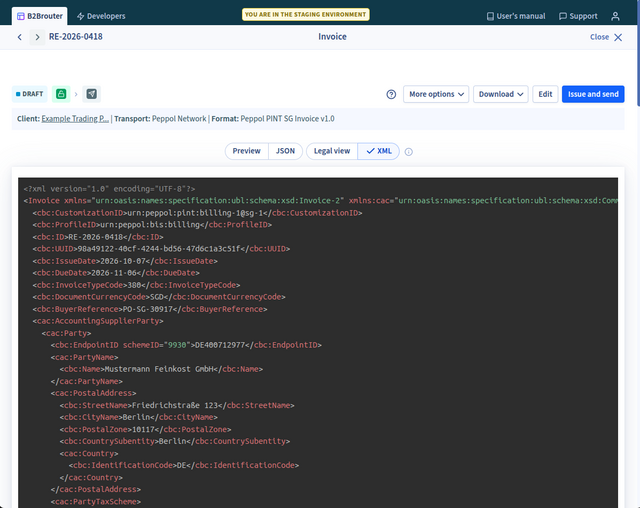The height and width of the screenshot is (508, 640).
Task: Open the user account icon
Action: point(615,16)
